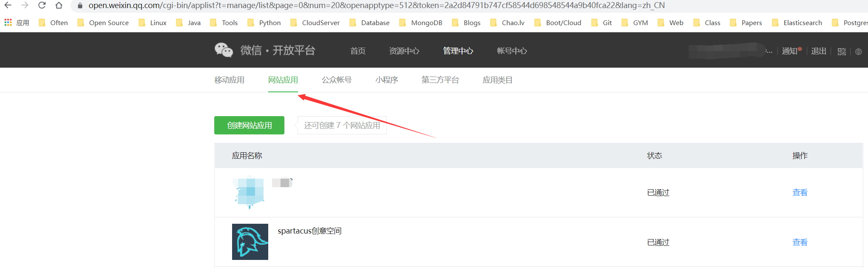Click the globe language icon
This screenshot has width=868, height=268.
(x=858, y=51)
